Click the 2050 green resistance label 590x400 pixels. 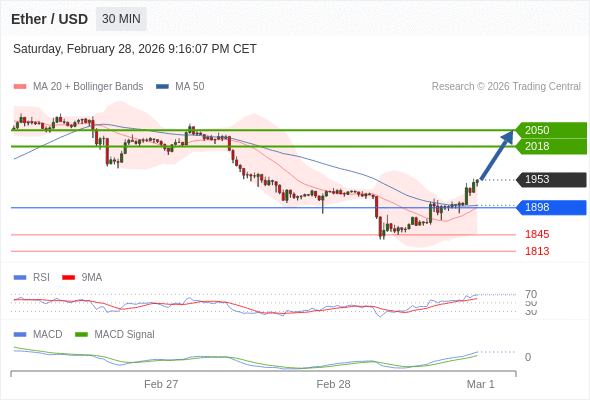pos(551,130)
